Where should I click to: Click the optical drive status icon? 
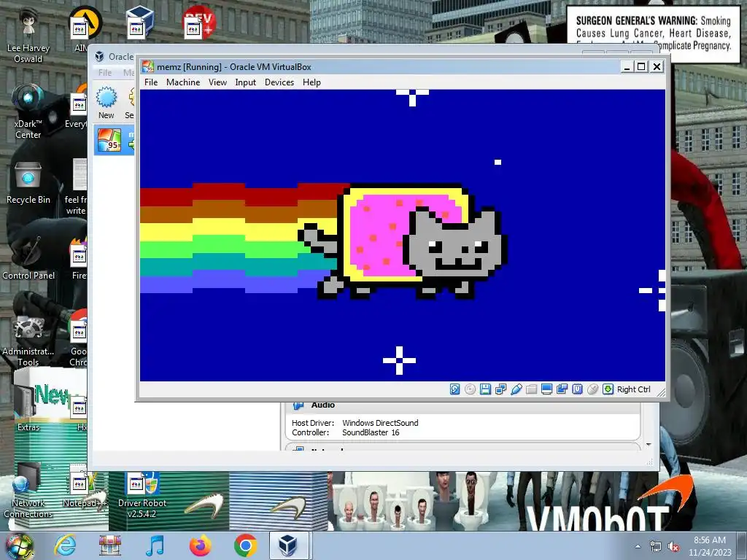pyautogui.click(x=470, y=389)
